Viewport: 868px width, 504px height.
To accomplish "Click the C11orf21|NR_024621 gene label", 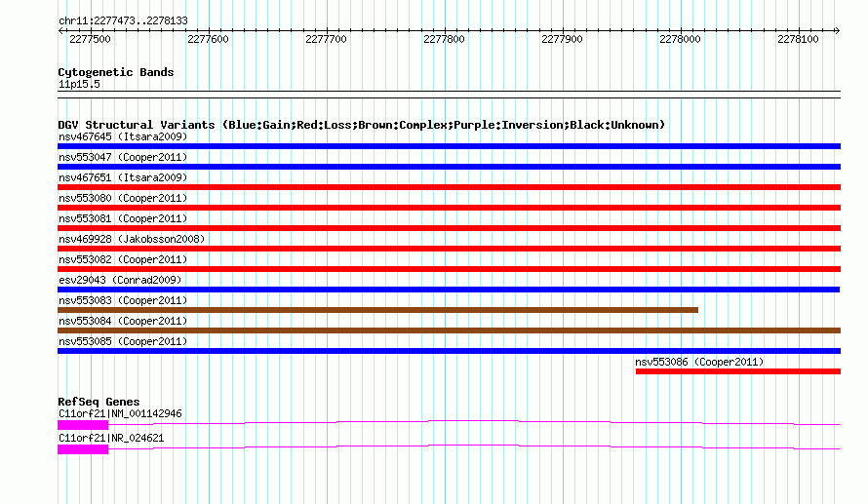I will pyautogui.click(x=111, y=438).
